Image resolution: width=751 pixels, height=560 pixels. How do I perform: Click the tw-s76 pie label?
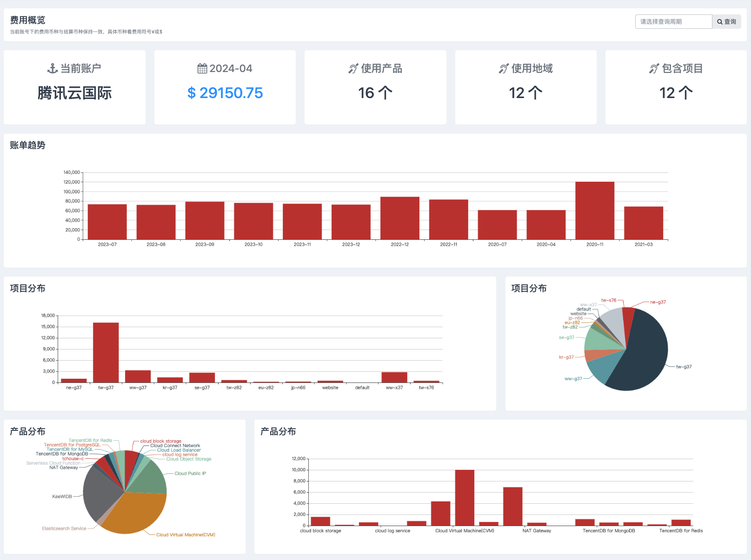(609, 300)
